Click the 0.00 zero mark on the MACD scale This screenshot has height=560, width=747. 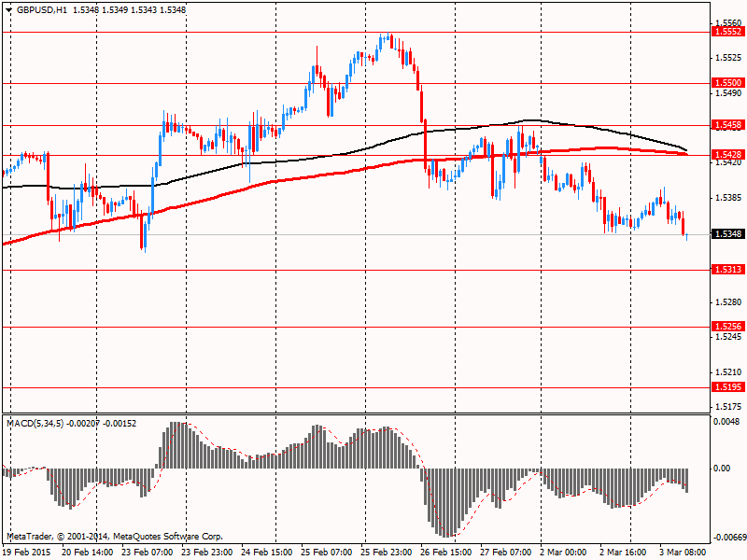[722, 469]
